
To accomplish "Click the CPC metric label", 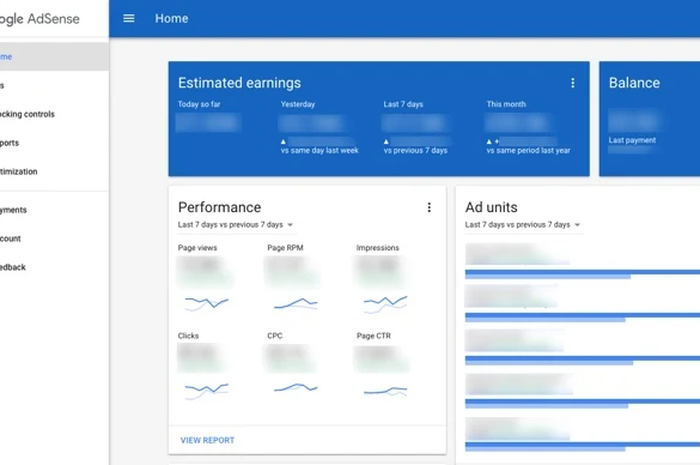I will point(275,336).
